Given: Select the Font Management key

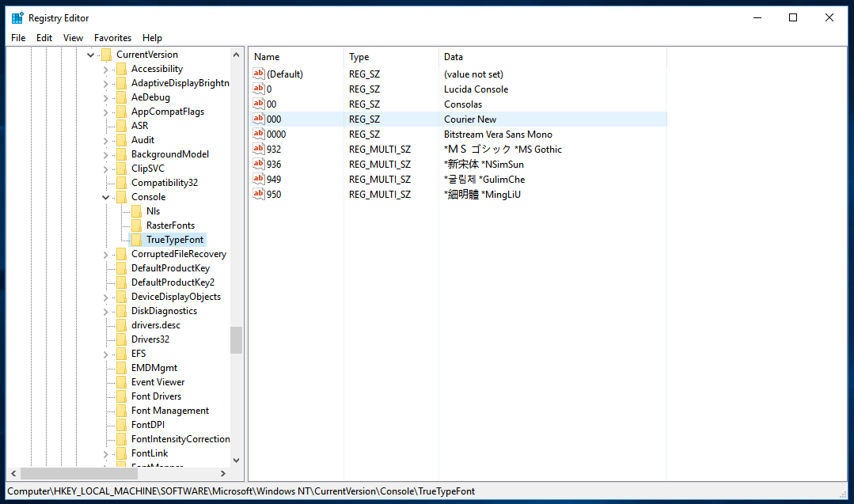Looking at the screenshot, I should coord(170,411).
